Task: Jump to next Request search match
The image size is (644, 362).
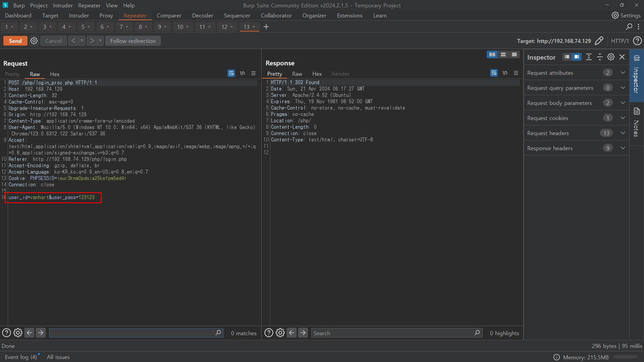Action: click(41, 333)
